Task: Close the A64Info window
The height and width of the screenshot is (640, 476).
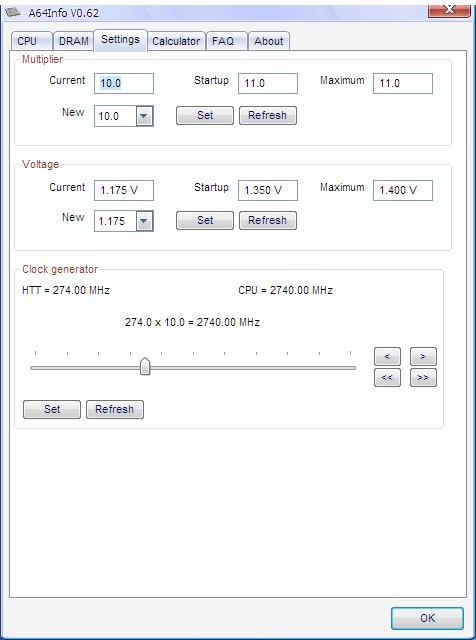Action: (x=449, y=10)
